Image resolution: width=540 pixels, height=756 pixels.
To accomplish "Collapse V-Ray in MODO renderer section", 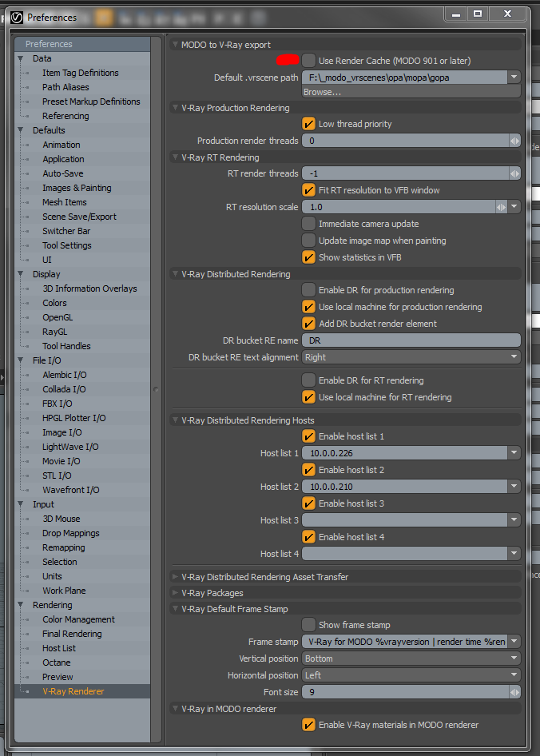I will 175,709.
